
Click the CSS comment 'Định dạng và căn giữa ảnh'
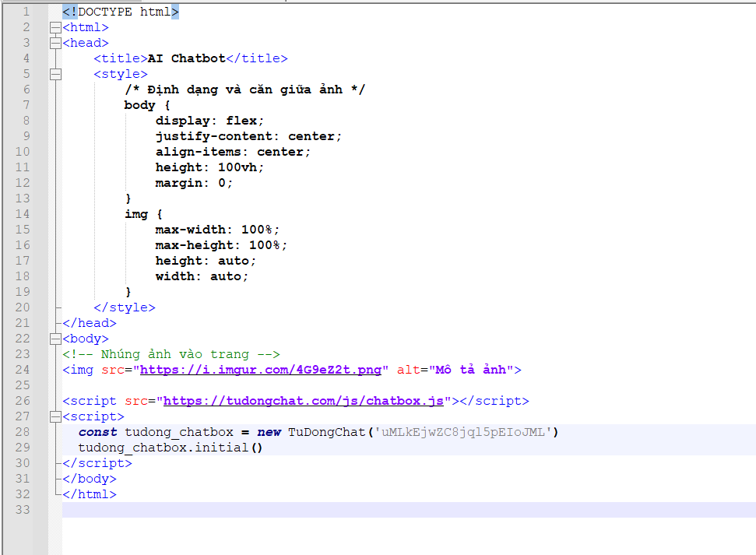245,90
